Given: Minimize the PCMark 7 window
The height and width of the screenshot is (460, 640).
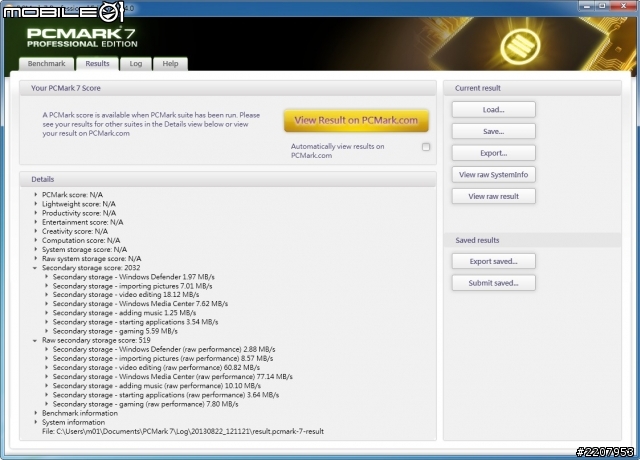Looking at the screenshot, I should click(x=587, y=6).
